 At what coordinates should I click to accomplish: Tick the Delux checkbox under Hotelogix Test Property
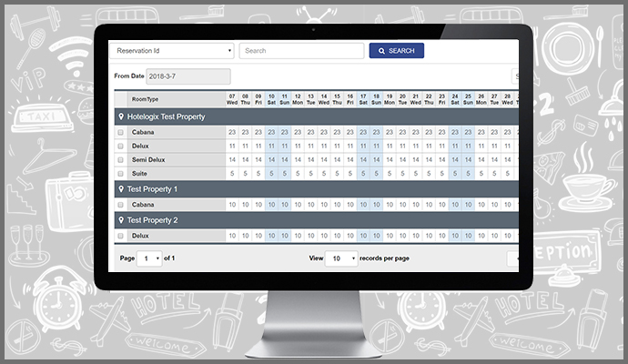[120, 147]
